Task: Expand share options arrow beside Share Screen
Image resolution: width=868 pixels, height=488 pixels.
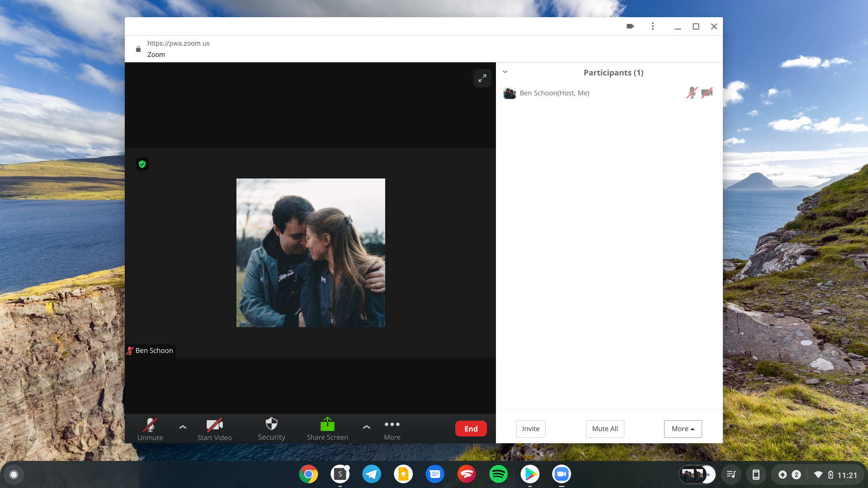Action: 367,427
